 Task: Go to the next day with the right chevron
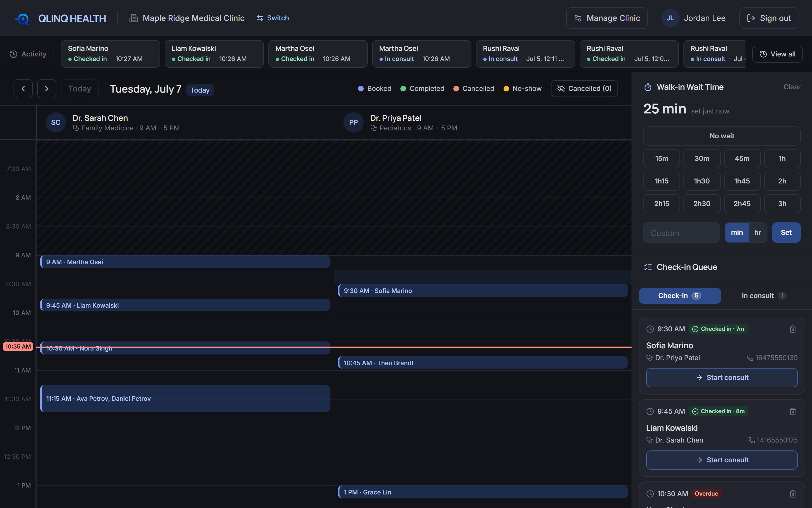[47, 89]
